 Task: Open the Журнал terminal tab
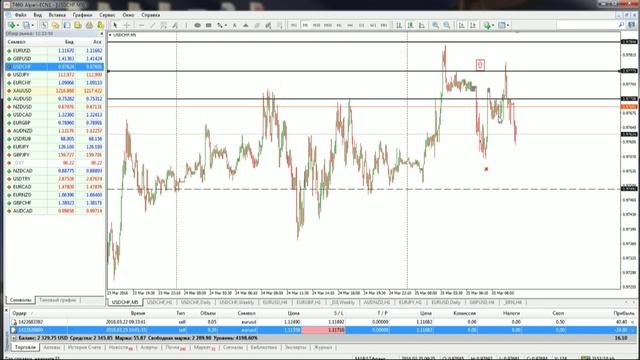[322, 348]
